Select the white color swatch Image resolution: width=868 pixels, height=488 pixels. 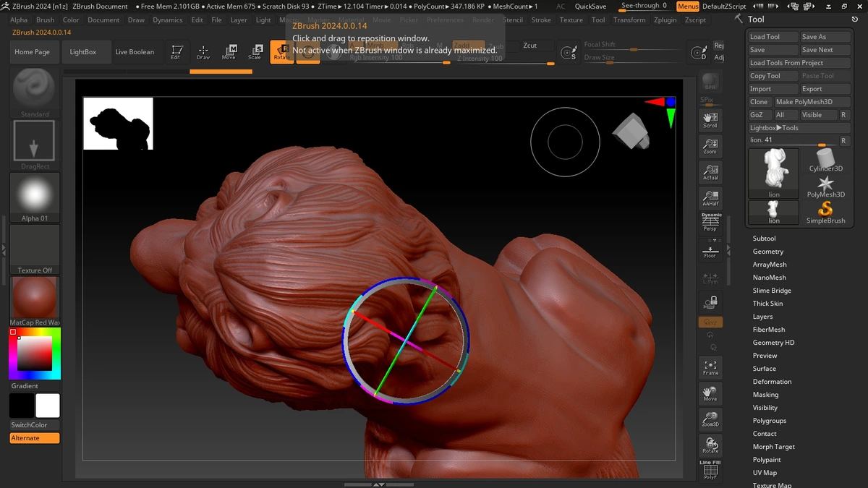coord(48,406)
